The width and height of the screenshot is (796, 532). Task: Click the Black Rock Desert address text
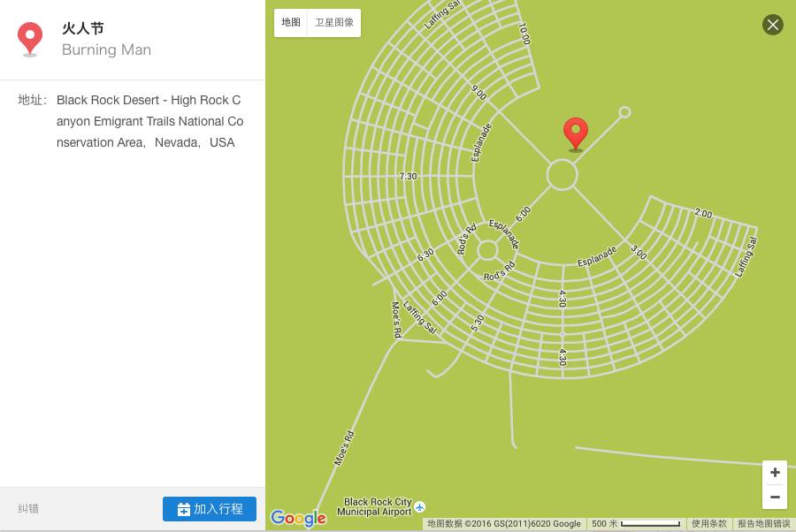(149, 121)
